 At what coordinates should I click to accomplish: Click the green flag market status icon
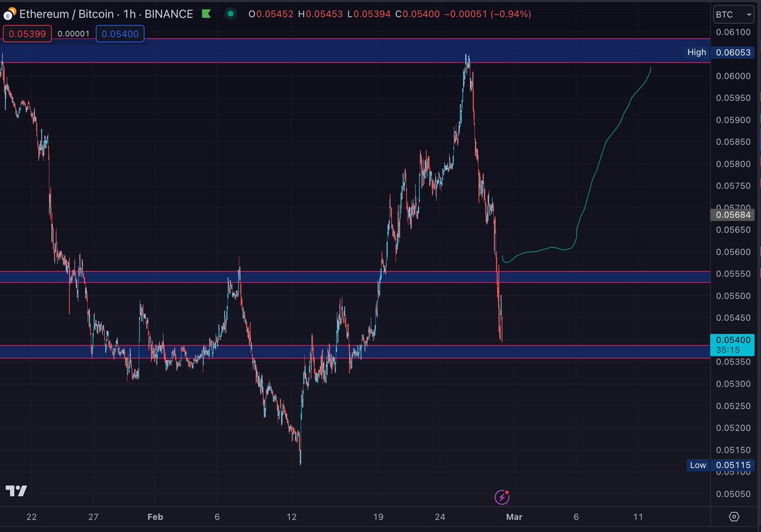point(206,13)
